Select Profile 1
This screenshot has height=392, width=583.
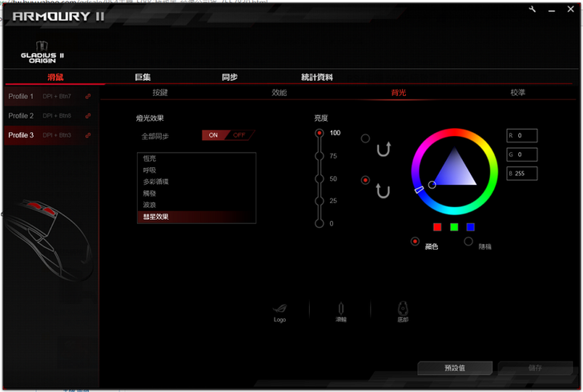[50, 96]
